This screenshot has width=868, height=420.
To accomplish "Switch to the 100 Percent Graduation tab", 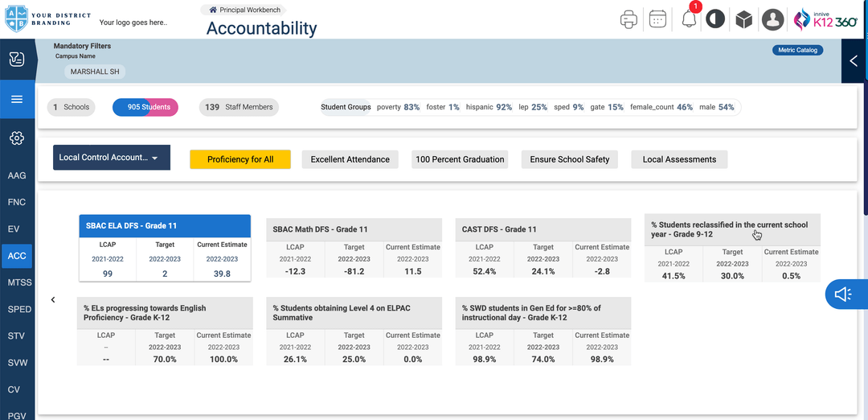I will pos(460,159).
